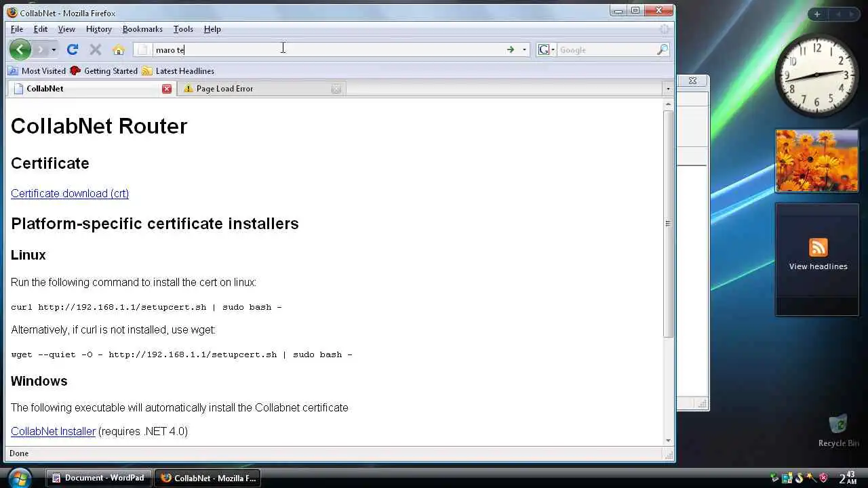Click the Windows Start orb
This screenshot has height=488, width=868.
(20, 477)
